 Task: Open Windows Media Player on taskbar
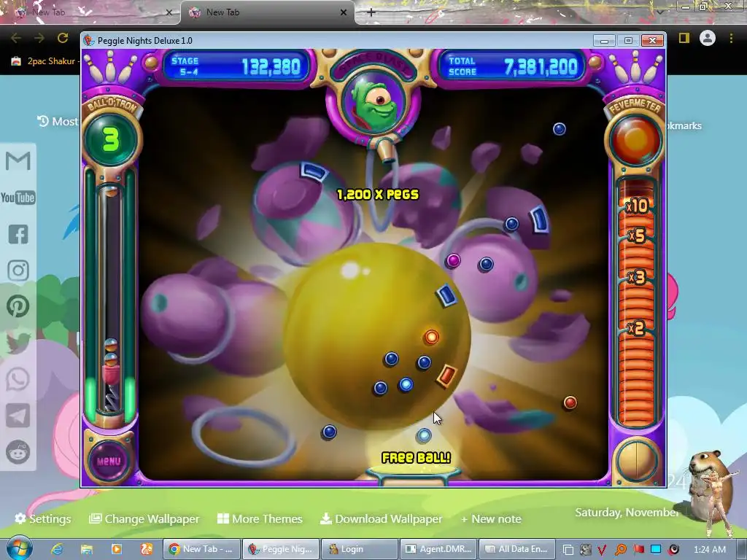pos(116,549)
